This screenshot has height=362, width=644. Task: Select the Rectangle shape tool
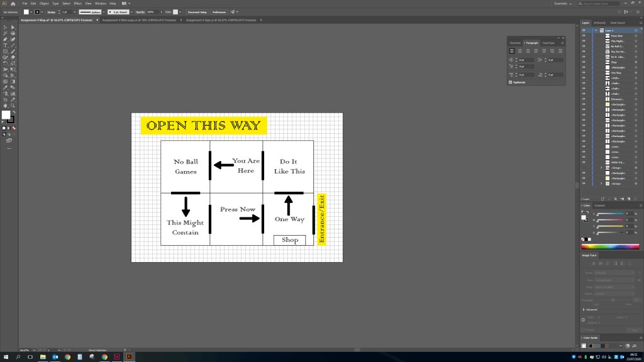tap(6, 51)
